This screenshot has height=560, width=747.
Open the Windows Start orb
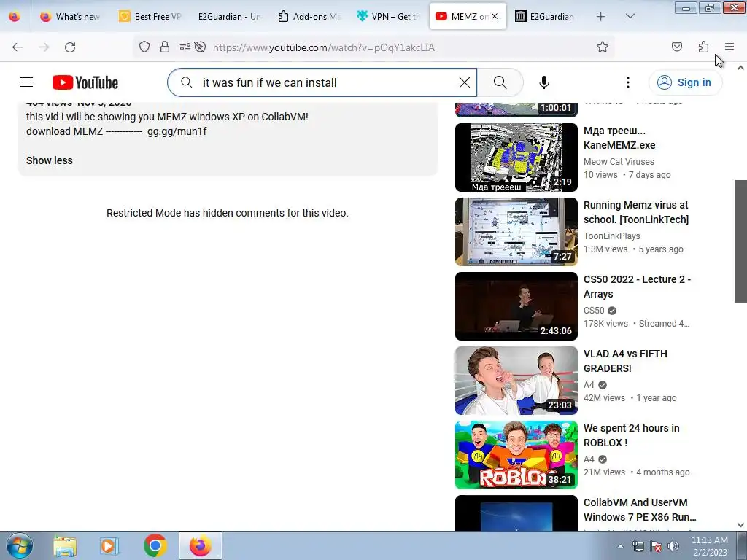tap(20, 545)
